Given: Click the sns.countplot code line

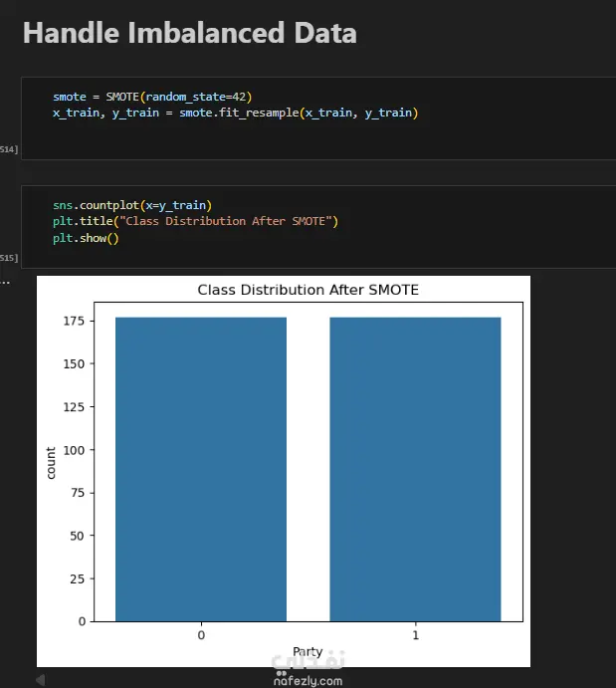Looking at the screenshot, I should [x=132, y=204].
